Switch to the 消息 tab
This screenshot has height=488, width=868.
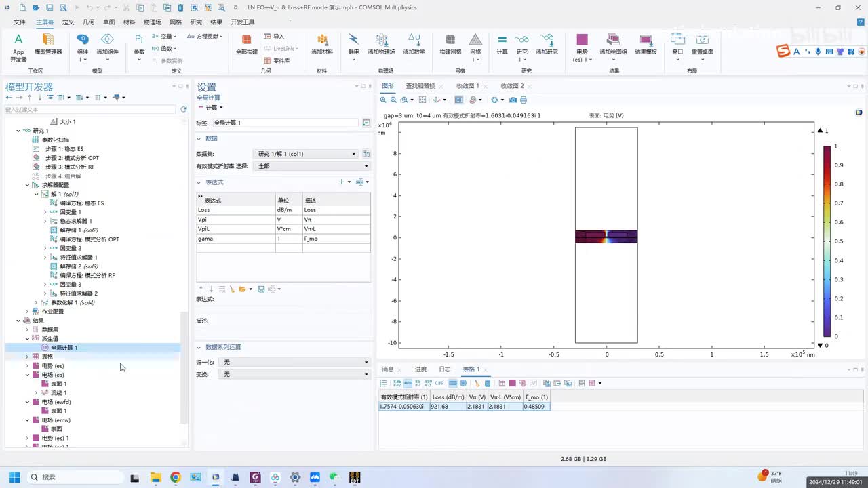(x=388, y=369)
